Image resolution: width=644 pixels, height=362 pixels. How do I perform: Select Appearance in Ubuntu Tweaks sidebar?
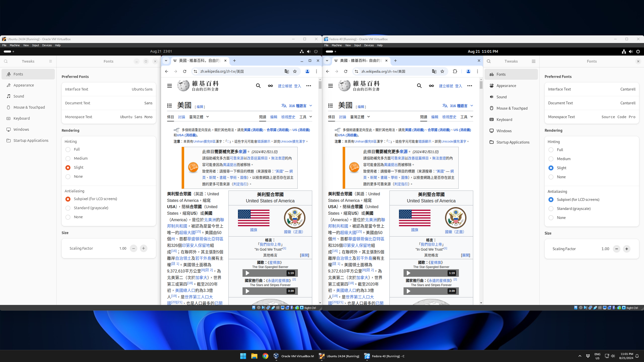[x=28, y=85]
